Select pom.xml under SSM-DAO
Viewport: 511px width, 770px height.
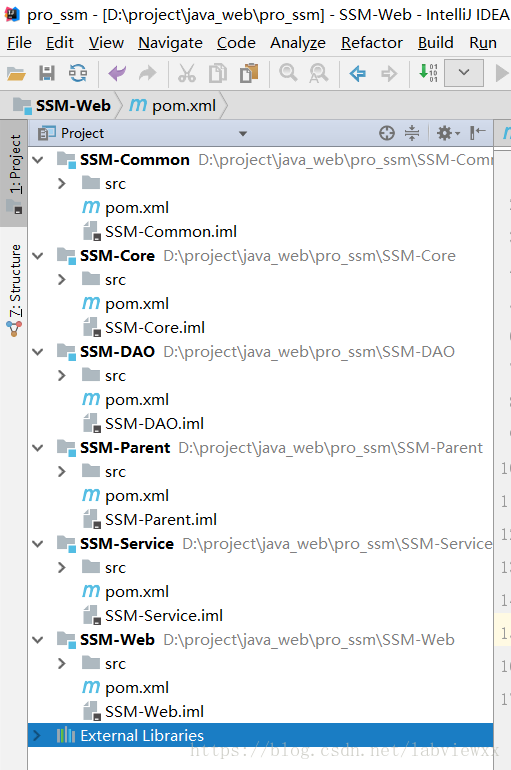click(125, 400)
